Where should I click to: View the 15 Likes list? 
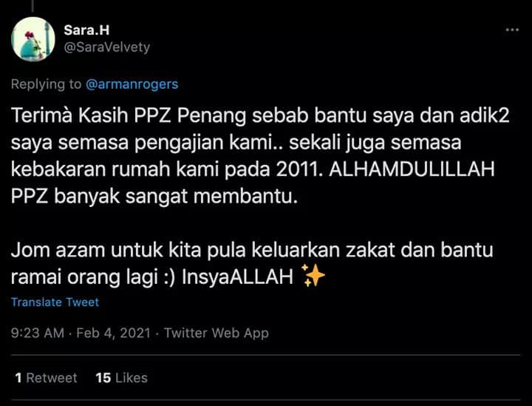tap(121, 378)
